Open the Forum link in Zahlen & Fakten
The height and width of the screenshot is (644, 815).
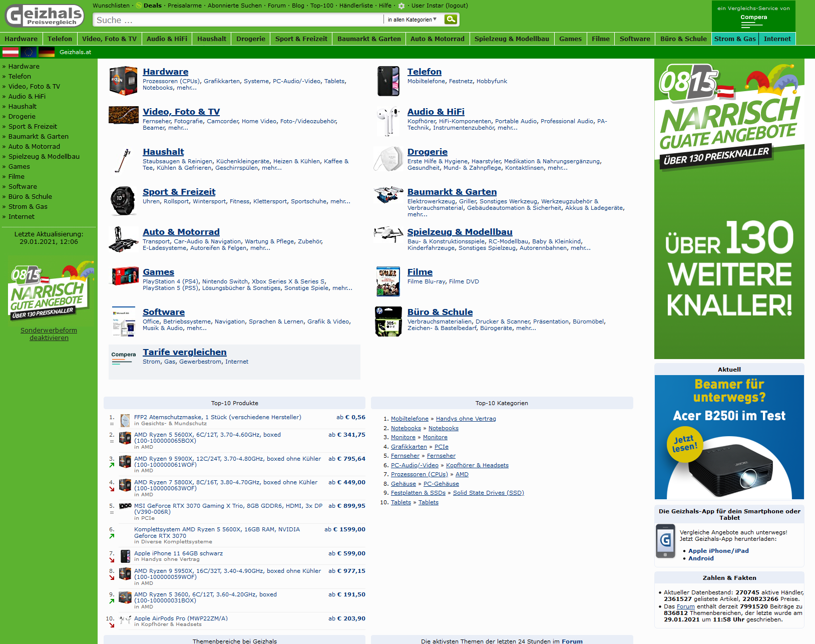point(686,606)
